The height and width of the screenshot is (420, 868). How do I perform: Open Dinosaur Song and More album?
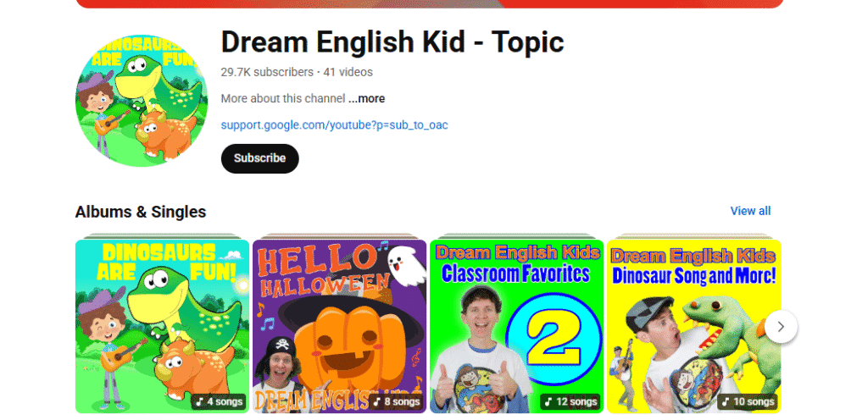point(693,326)
